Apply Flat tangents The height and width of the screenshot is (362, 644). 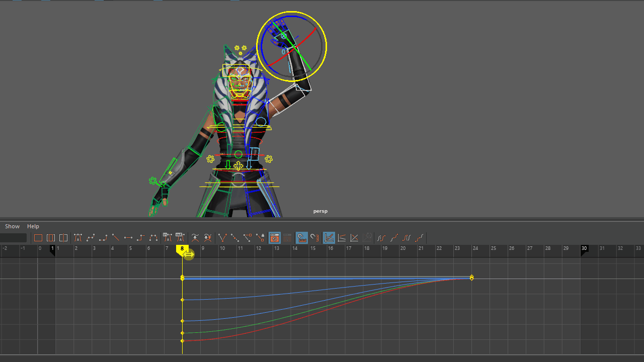[x=128, y=238]
